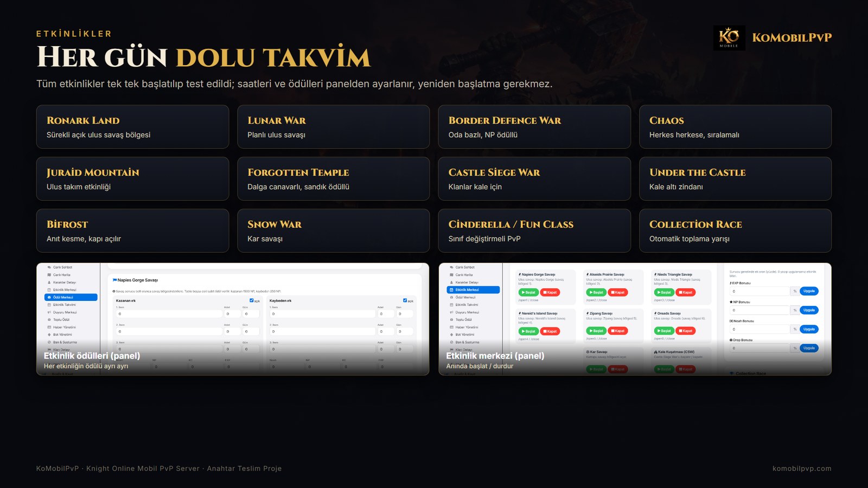The image size is (868, 488).
Task: Click Başlat for Nieds Triangle Savaşı
Action: [664, 292]
